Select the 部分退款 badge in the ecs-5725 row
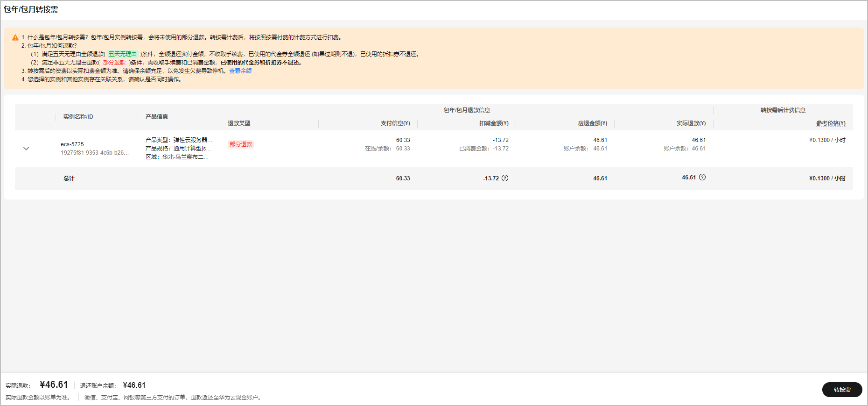Image resolution: width=868 pixels, height=406 pixels. (241, 144)
